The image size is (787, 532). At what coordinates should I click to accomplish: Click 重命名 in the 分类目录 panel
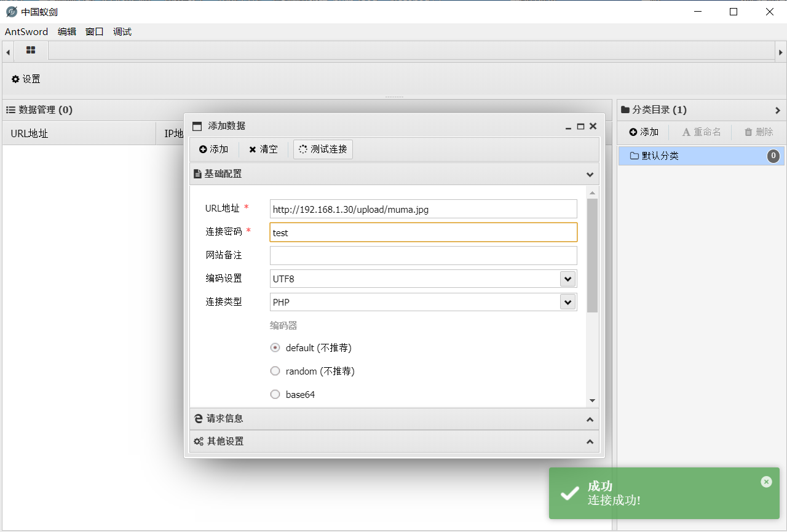tap(702, 132)
